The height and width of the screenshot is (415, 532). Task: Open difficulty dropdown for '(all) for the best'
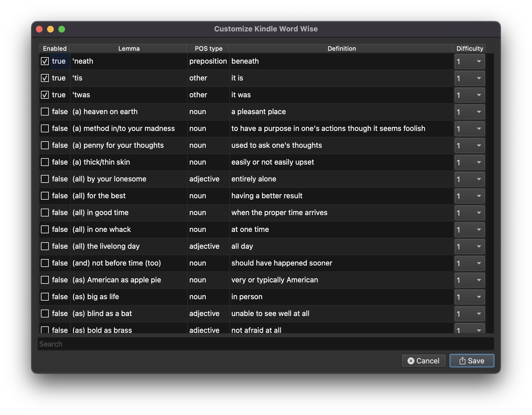click(x=469, y=196)
